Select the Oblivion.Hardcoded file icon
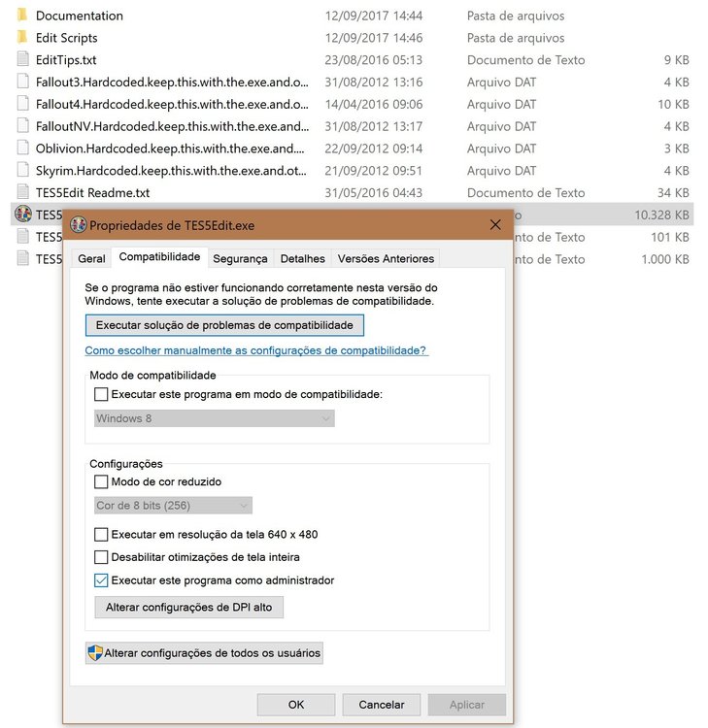This screenshot has width=708, height=728. click(x=22, y=149)
